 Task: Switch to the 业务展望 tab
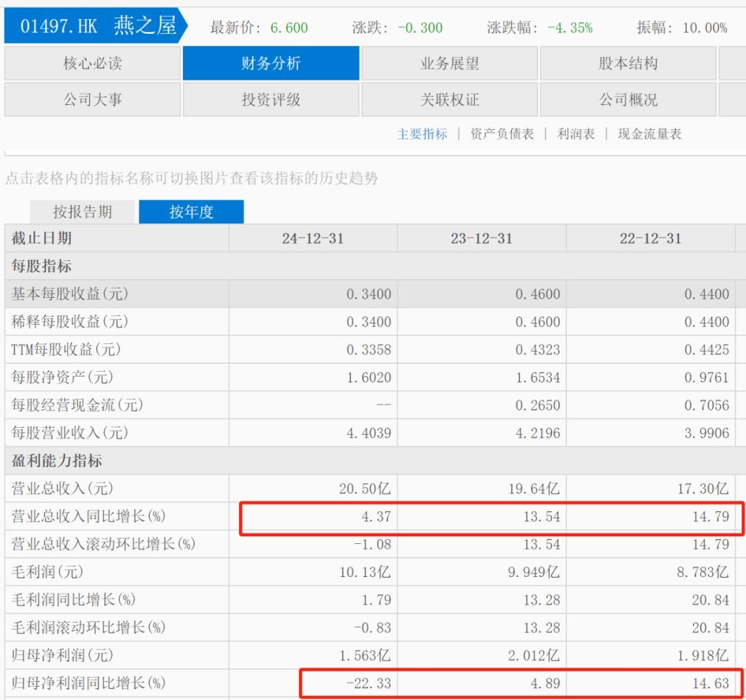[x=450, y=64]
